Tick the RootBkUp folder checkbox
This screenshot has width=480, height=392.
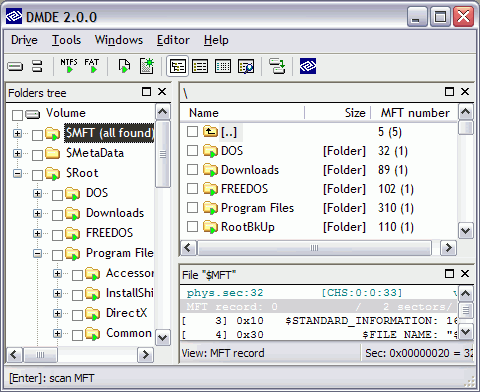point(192,227)
